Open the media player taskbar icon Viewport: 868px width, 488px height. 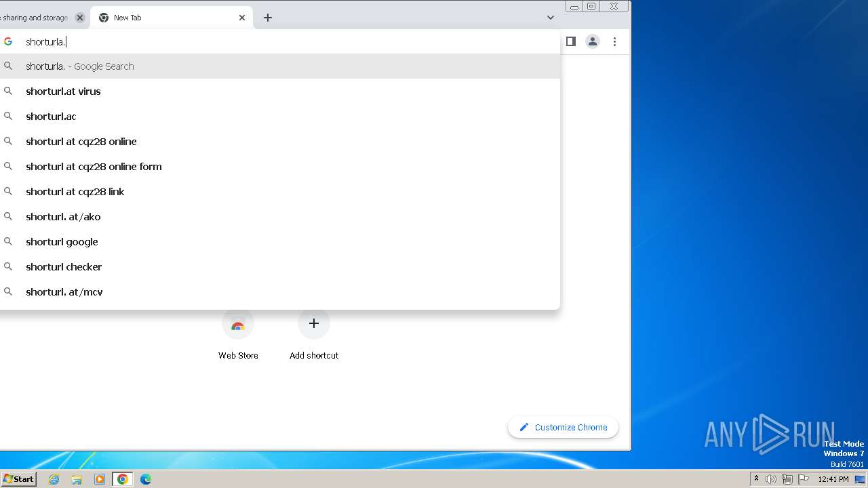[100, 479]
